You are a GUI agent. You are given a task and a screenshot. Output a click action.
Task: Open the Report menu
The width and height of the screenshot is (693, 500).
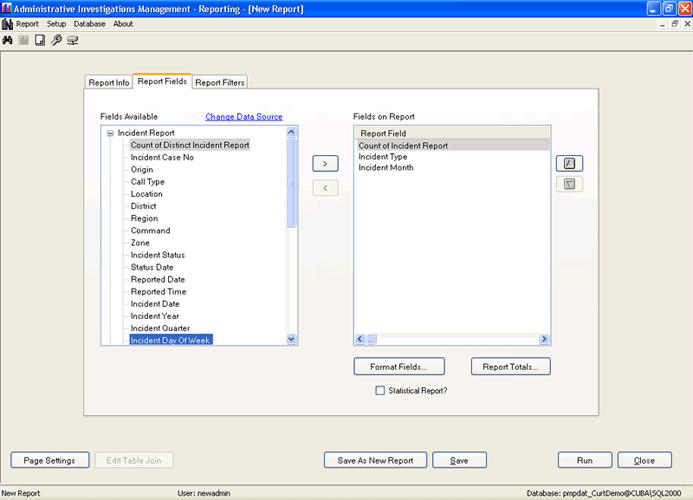tap(27, 24)
